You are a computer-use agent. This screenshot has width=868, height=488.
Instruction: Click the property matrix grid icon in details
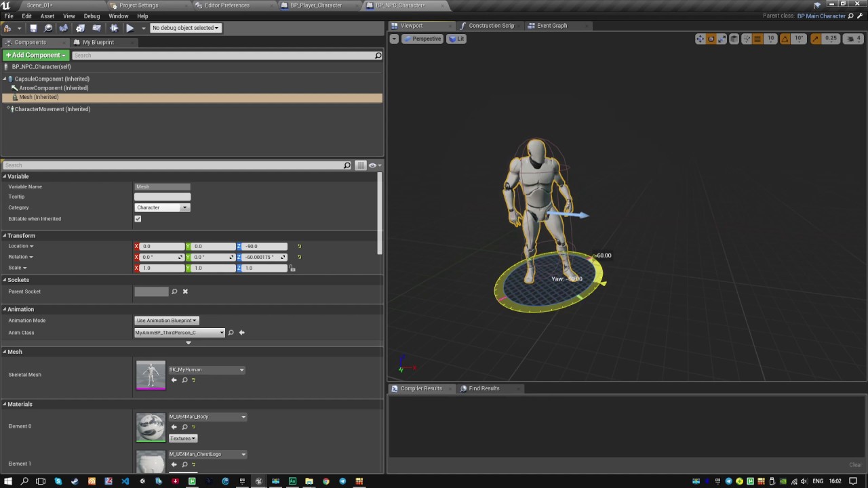tap(361, 165)
